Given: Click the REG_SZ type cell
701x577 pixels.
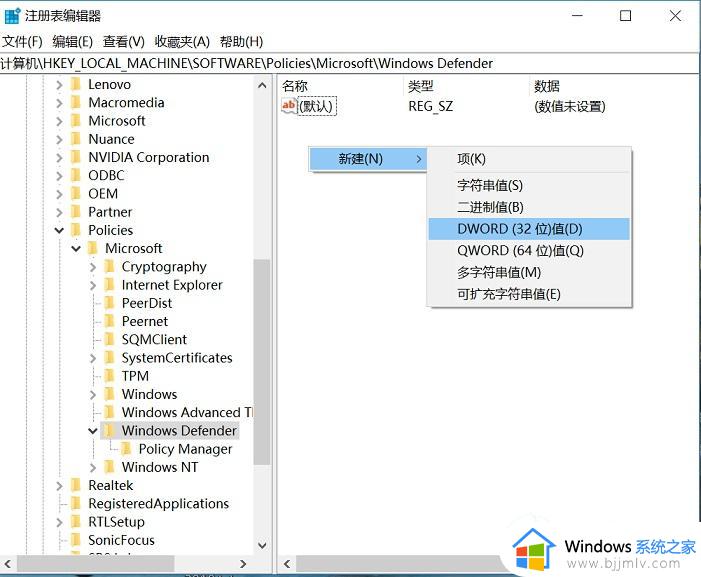Looking at the screenshot, I should point(430,106).
